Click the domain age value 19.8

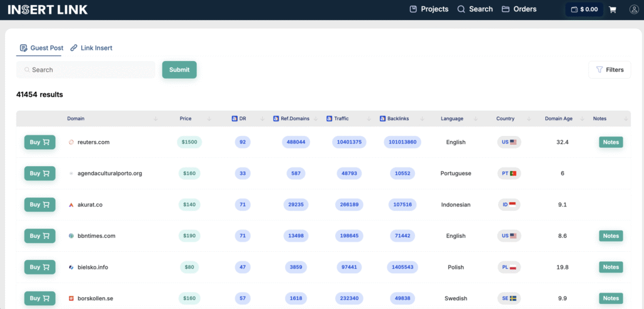(562, 267)
